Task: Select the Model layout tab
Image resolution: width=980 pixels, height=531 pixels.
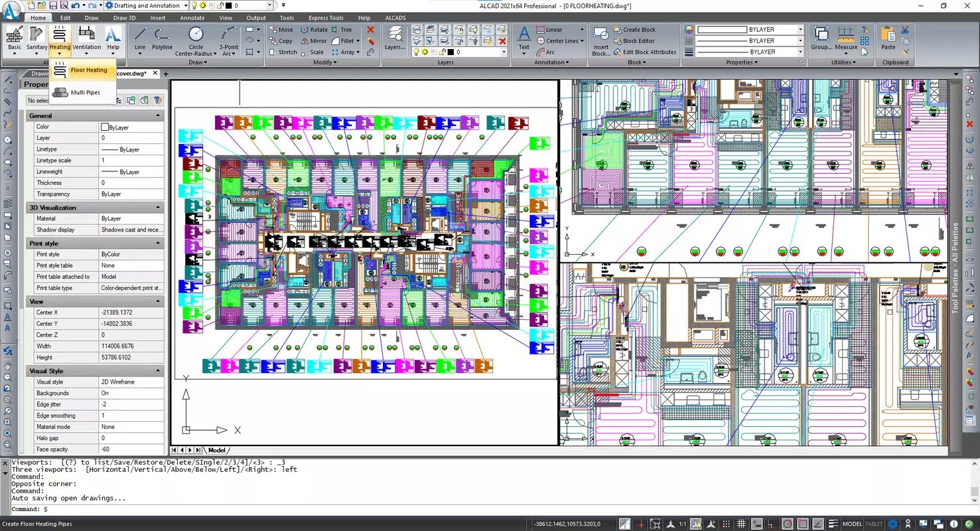Action: click(217, 450)
